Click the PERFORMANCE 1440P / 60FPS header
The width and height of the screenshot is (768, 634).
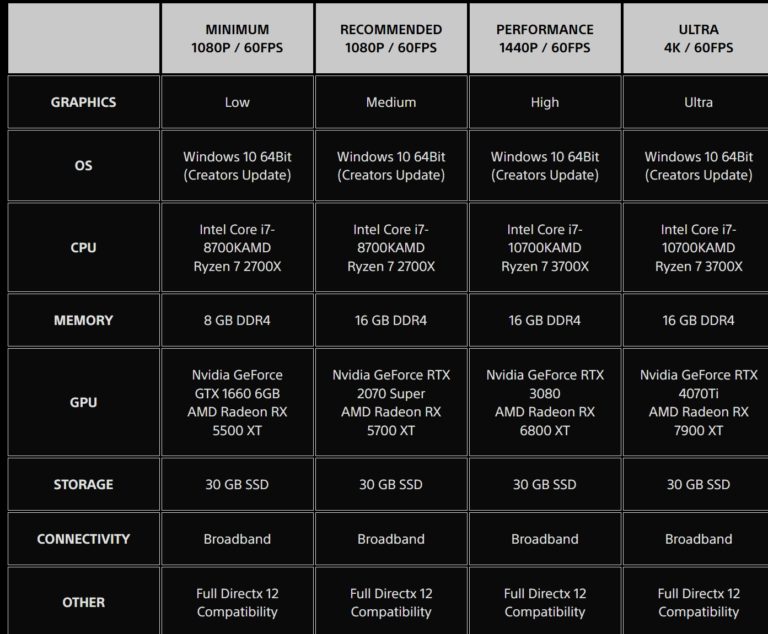(x=545, y=39)
